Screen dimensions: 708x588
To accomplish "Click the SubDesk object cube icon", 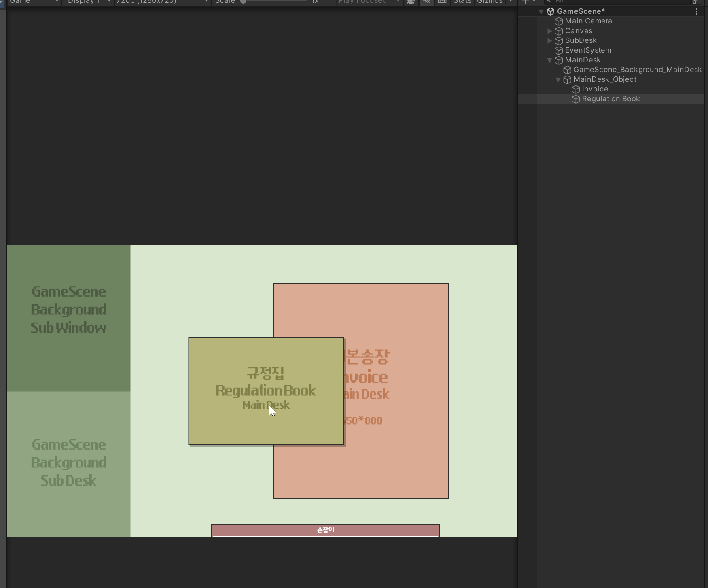I will click(x=559, y=41).
